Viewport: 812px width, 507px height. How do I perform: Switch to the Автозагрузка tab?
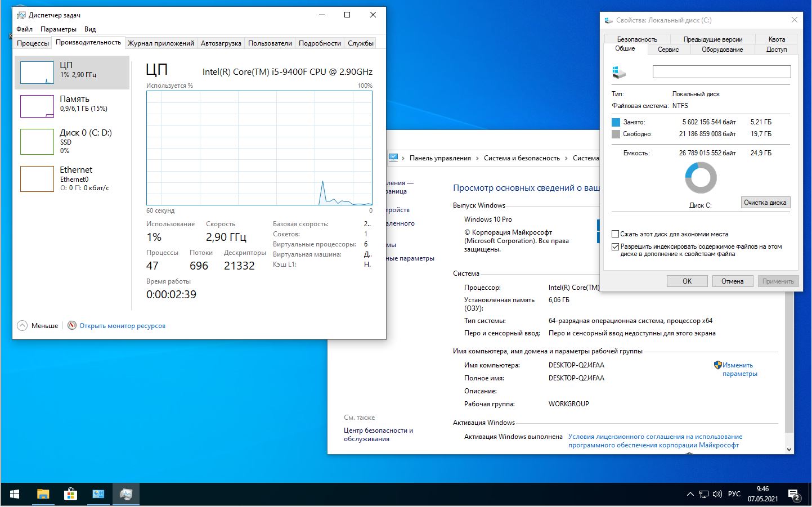[x=221, y=43]
